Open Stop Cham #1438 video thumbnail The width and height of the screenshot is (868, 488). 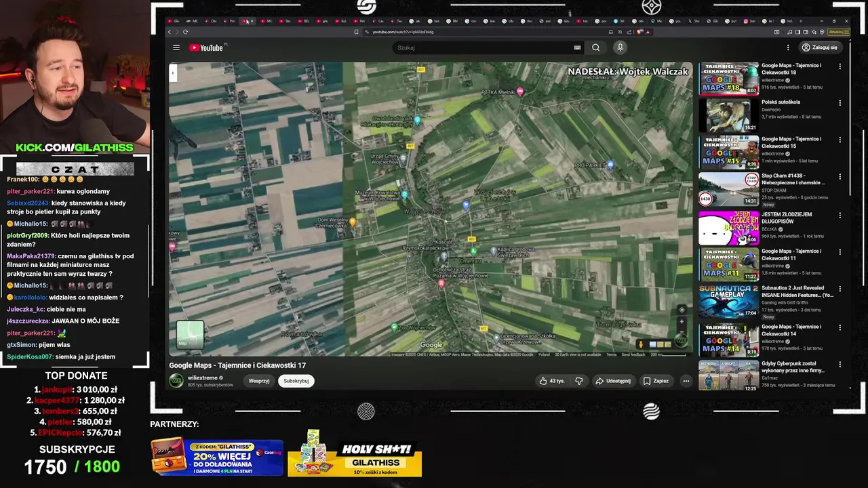point(729,189)
